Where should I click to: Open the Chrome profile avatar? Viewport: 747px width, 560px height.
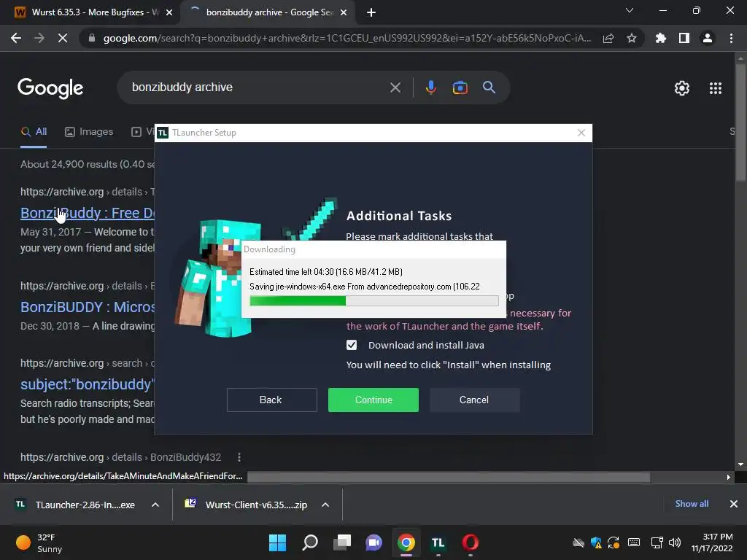(708, 38)
